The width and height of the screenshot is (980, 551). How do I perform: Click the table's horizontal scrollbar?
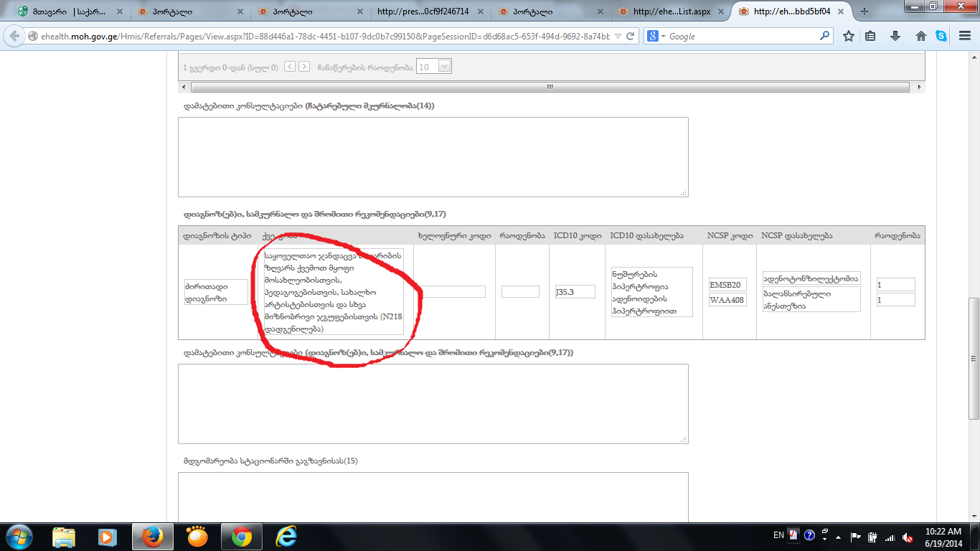pos(550,87)
